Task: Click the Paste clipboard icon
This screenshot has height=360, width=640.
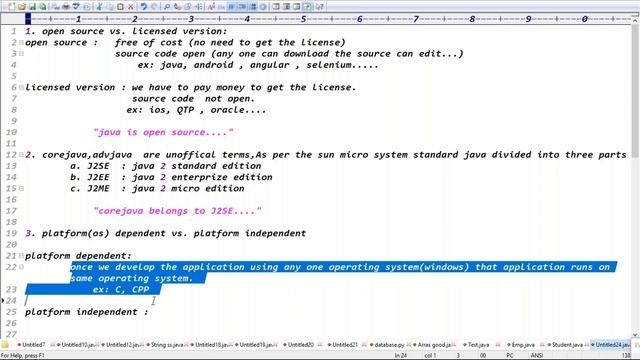Action: [x=120, y=7]
